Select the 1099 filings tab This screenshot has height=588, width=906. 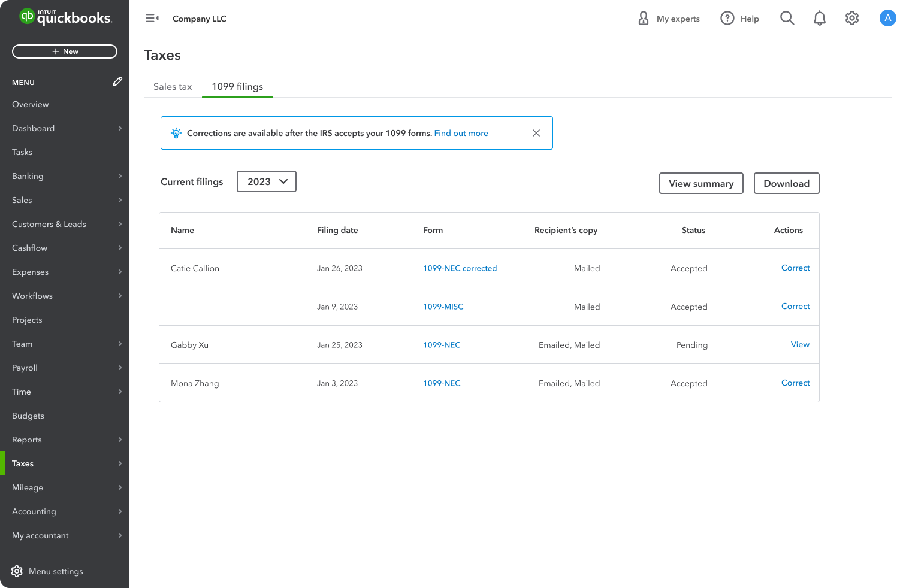pyautogui.click(x=237, y=87)
